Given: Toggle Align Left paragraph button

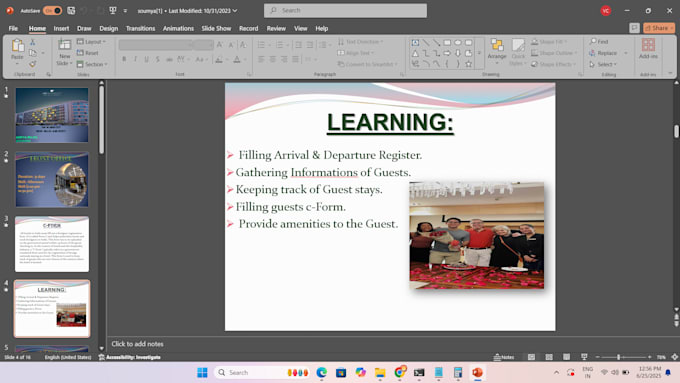Looking at the screenshot, I should (261, 59).
